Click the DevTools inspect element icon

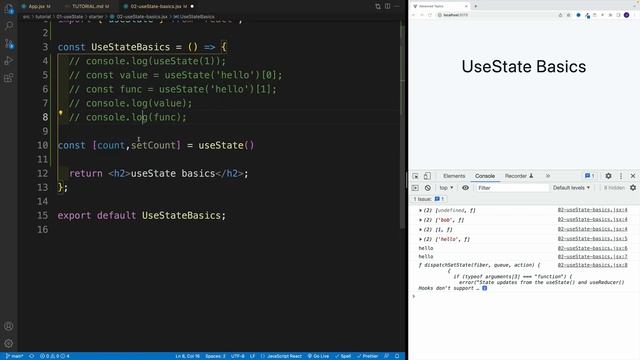[415, 176]
